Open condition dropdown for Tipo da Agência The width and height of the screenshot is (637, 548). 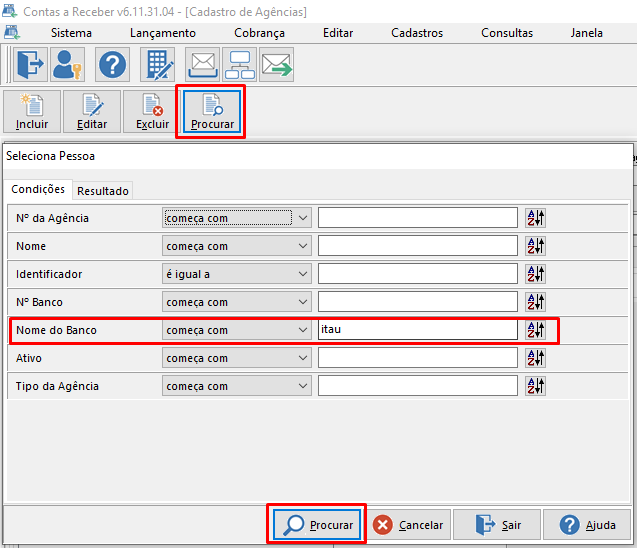click(237, 386)
